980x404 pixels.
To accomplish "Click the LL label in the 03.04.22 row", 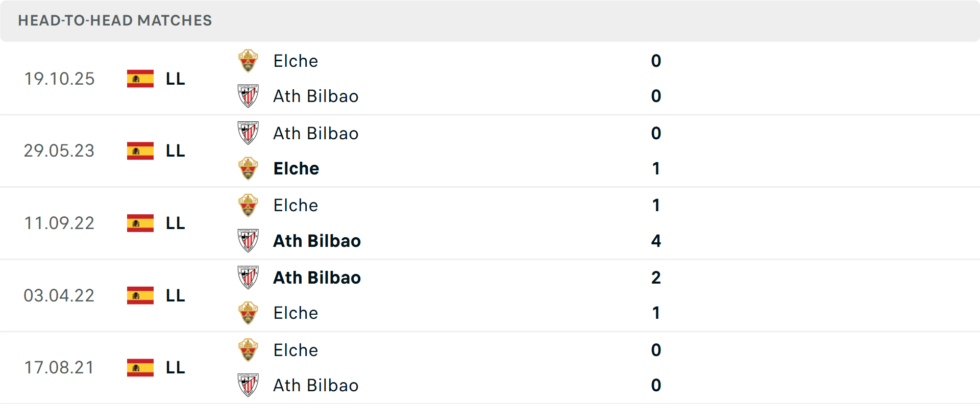I will pyautogui.click(x=174, y=295).
